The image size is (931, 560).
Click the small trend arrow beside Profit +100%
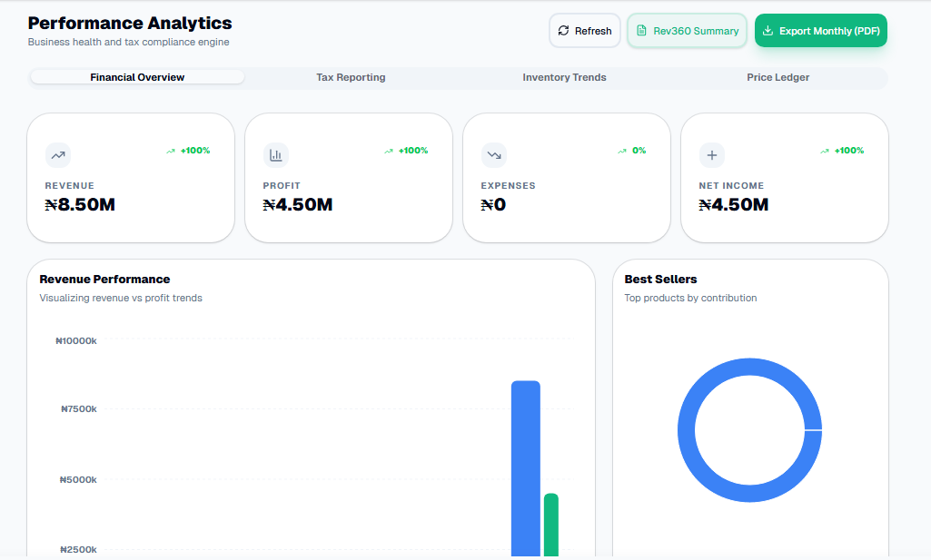tap(389, 152)
